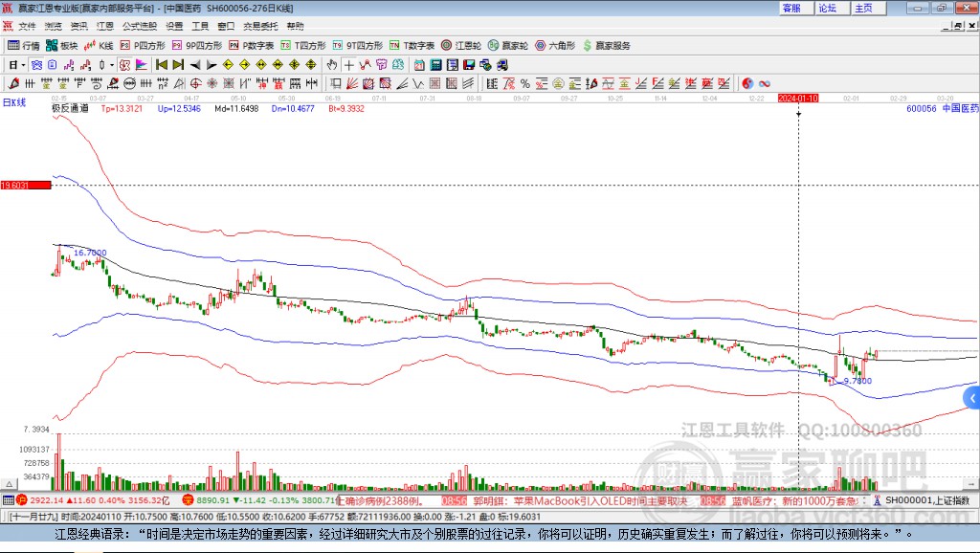Move the chart left with the black arrow
This screenshot has width=980, height=553.
[195, 65]
